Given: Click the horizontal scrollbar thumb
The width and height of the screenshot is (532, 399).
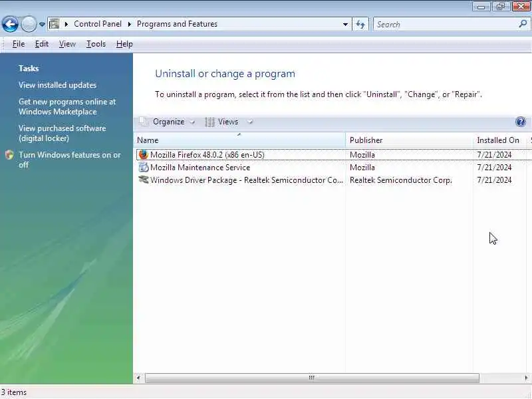Looking at the screenshot, I should pos(312,378).
